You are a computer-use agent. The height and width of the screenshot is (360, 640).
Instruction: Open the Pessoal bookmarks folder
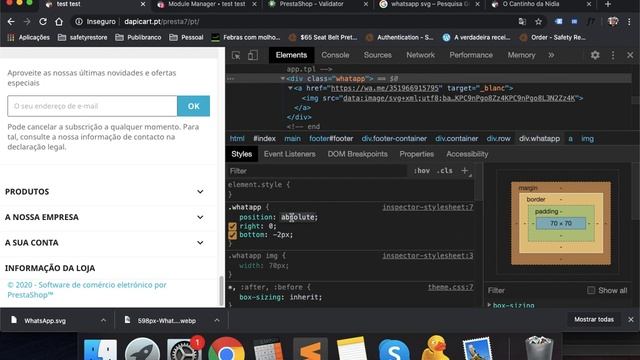click(x=186, y=38)
